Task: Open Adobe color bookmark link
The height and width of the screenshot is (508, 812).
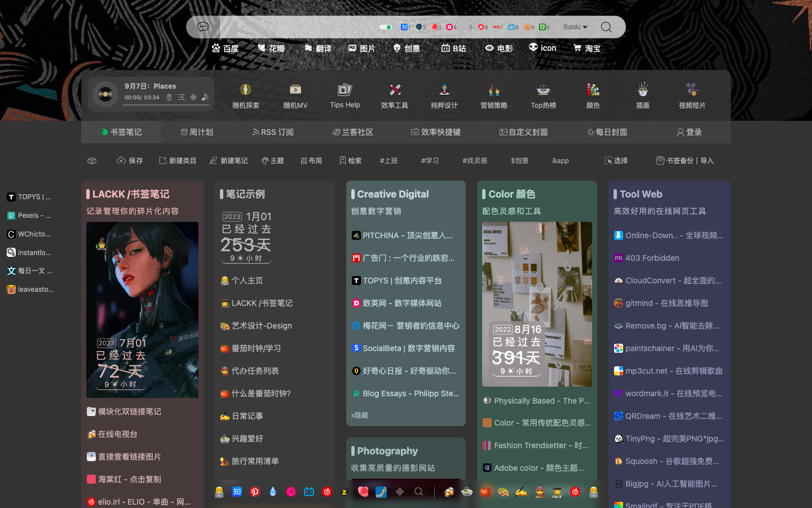Action: [533, 468]
